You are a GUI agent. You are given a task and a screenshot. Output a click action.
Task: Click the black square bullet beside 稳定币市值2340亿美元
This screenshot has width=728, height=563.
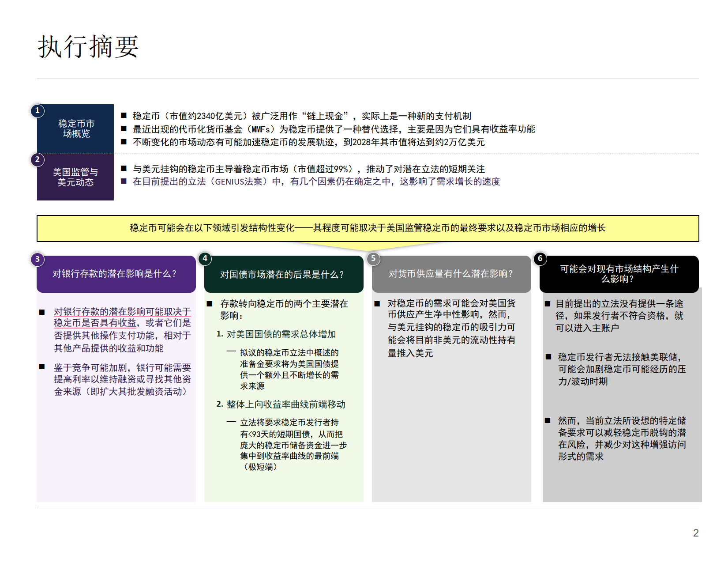coord(124,116)
